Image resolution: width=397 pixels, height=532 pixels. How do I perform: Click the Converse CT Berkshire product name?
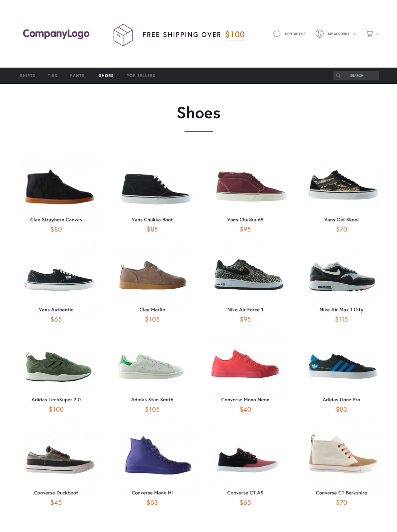pos(342,493)
